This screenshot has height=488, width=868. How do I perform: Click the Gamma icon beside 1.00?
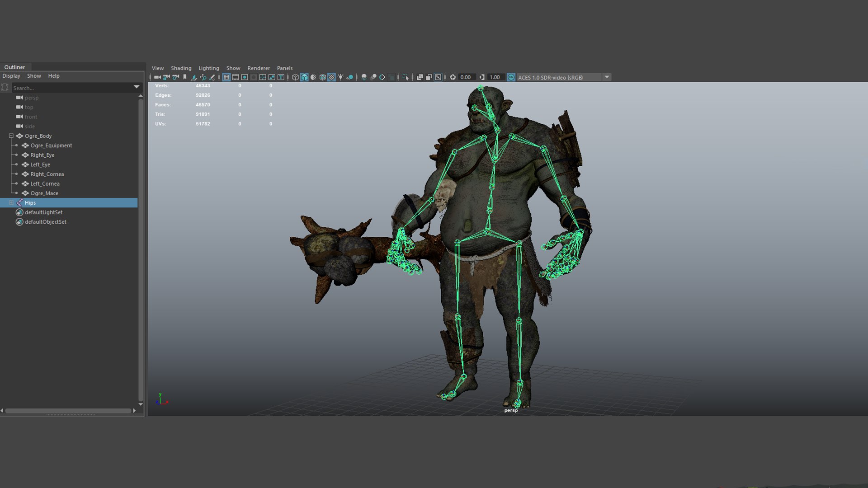point(482,77)
